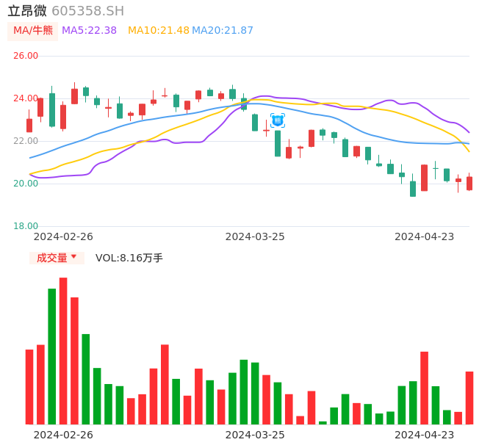The height and width of the screenshot is (445, 504).
Task: Click the 2024-02-26 date label on price chart
Action: point(63,236)
